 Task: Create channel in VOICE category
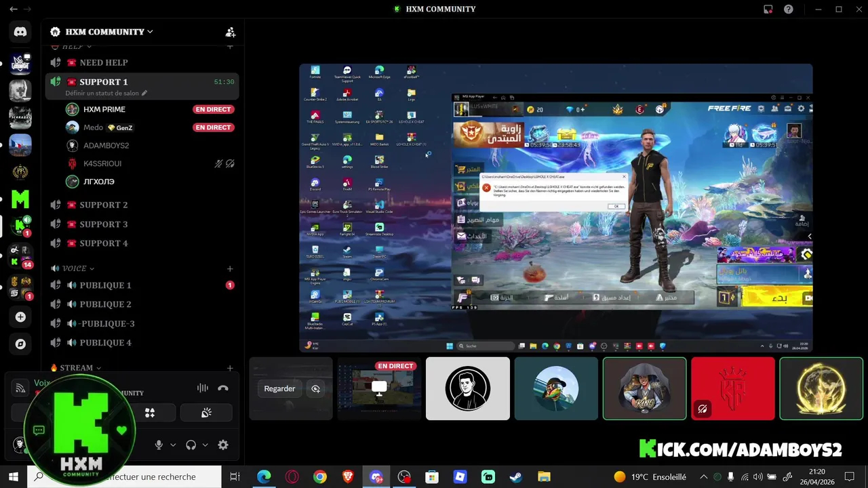tap(230, 268)
